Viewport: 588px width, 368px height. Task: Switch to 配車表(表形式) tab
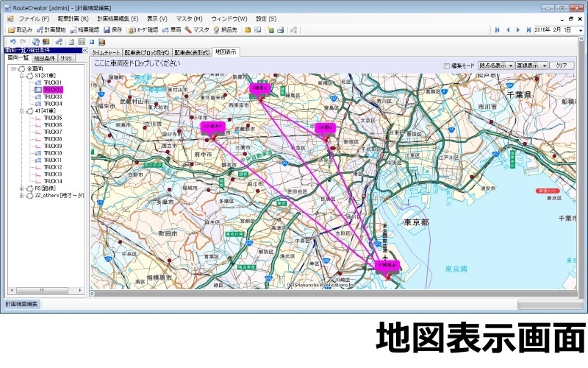click(x=192, y=52)
